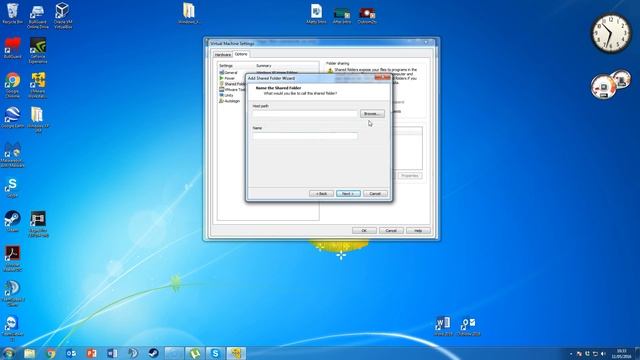Open Word 2013 desktop shortcut
The height and width of the screenshot is (360, 640).
pos(443,326)
